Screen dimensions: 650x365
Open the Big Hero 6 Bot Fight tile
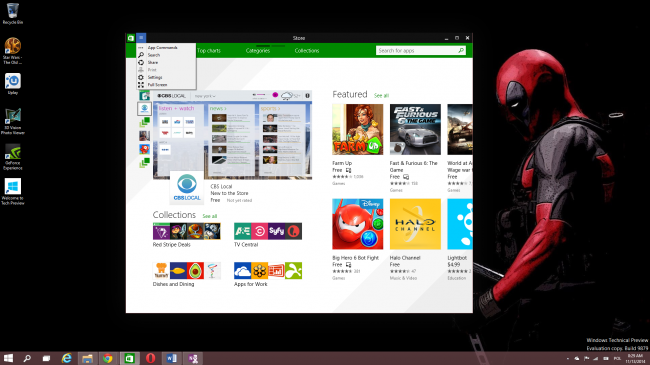[x=358, y=224]
